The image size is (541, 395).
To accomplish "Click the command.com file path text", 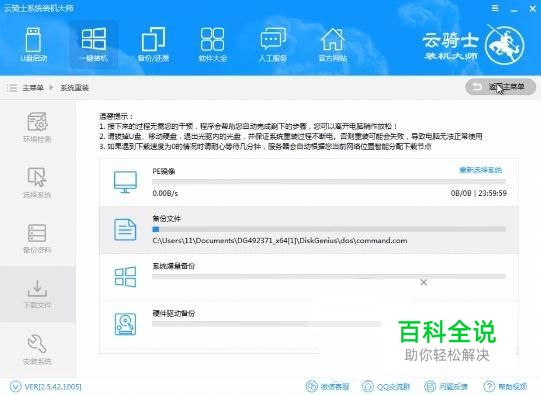I will [280, 240].
